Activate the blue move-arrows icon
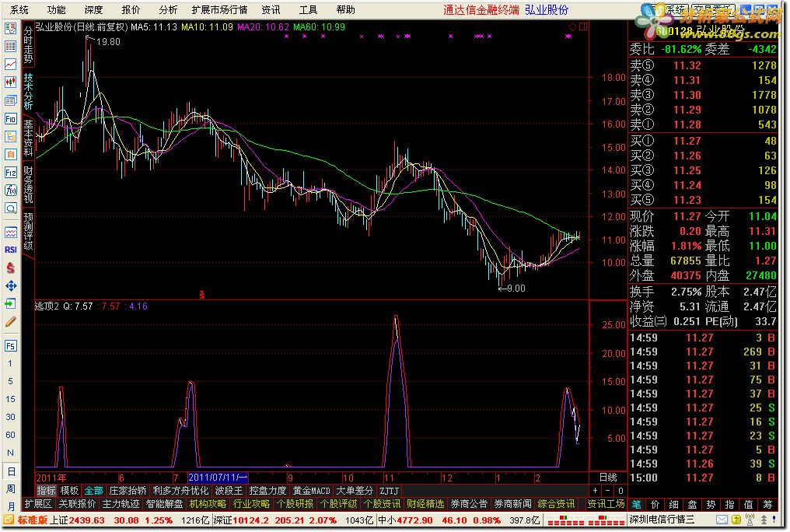Viewport: 790px width, 532px height. [10, 285]
